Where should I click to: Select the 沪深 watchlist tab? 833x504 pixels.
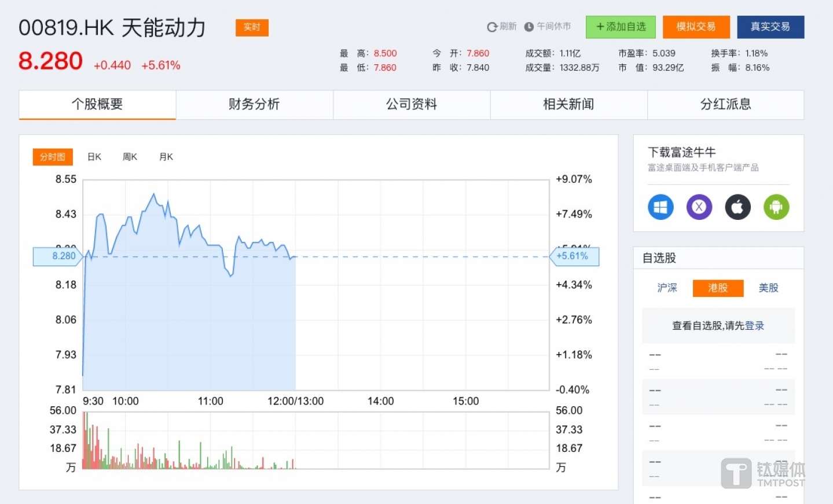coord(667,288)
